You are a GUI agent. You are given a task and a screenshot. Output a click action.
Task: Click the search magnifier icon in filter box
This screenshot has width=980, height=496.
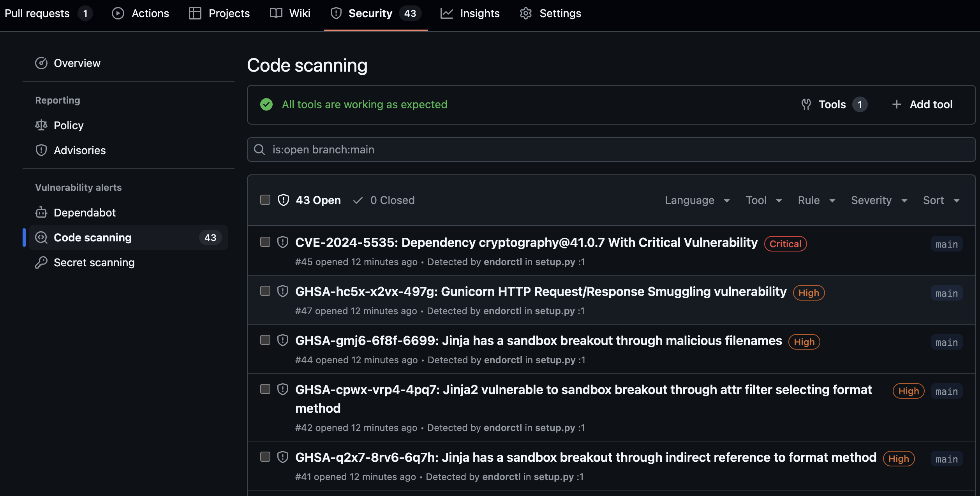click(259, 150)
